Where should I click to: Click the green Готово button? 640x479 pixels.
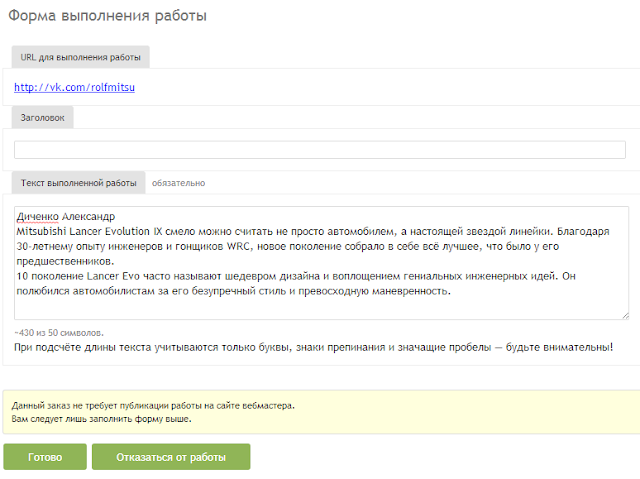tap(45, 457)
